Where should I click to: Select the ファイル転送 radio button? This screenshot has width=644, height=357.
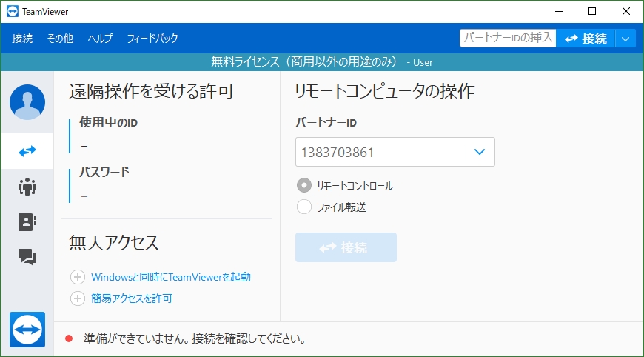pos(304,207)
